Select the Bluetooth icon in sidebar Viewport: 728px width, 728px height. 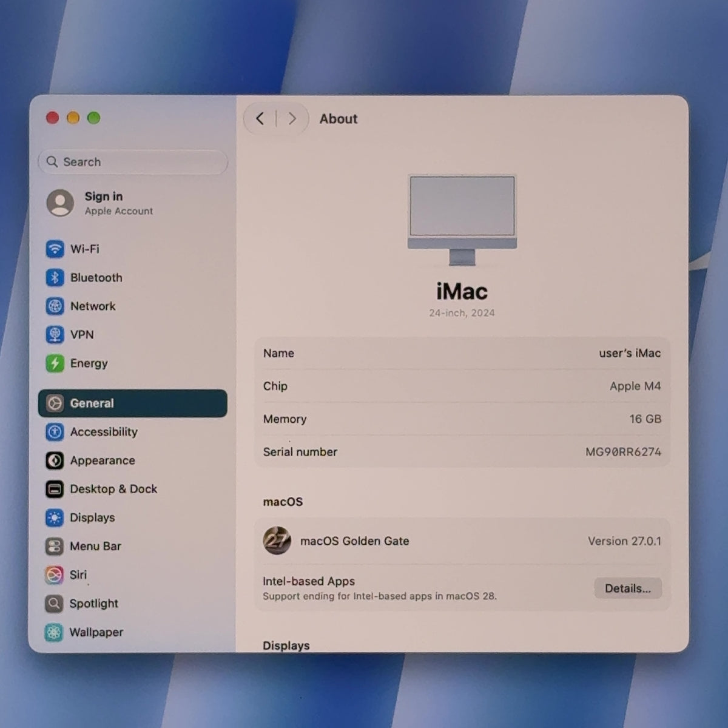[x=55, y=277]
